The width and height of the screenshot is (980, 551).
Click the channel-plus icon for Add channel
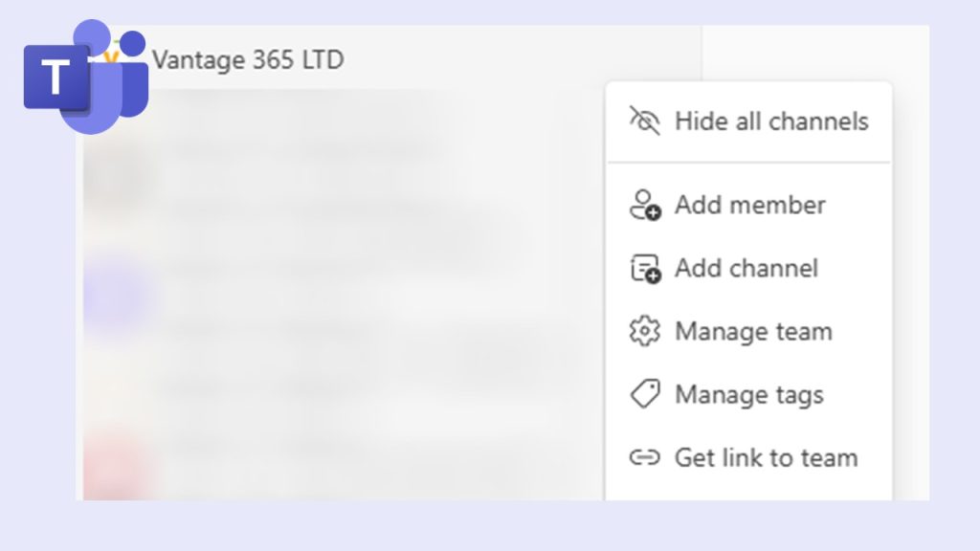tap(645, 268)
